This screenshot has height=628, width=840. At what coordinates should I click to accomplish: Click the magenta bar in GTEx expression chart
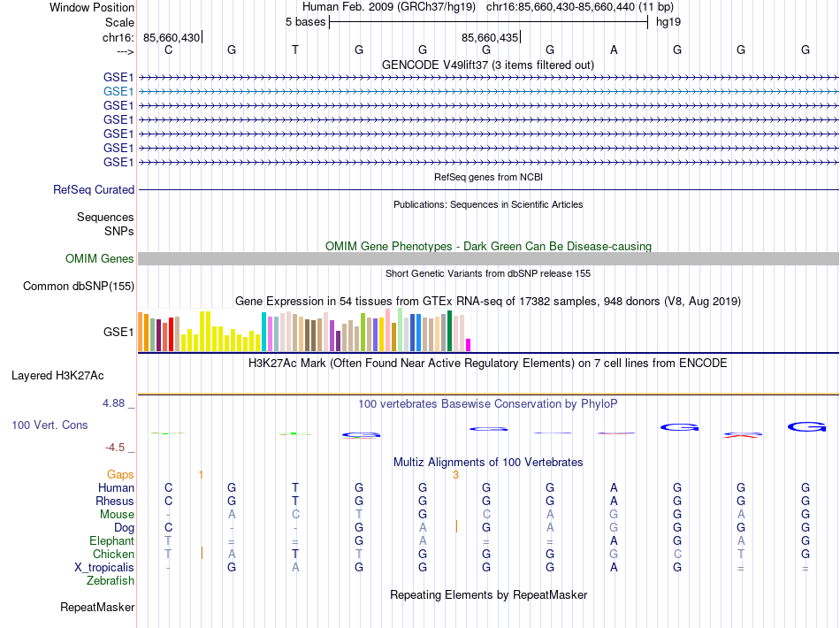pyautogui.click(x=469, y=344)
